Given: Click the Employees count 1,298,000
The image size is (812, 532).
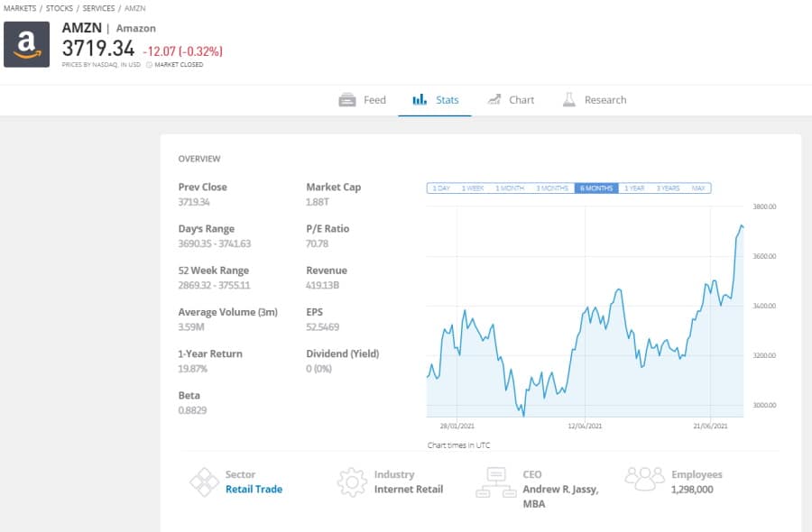Looking at the screenshot, I should point(692,489).
